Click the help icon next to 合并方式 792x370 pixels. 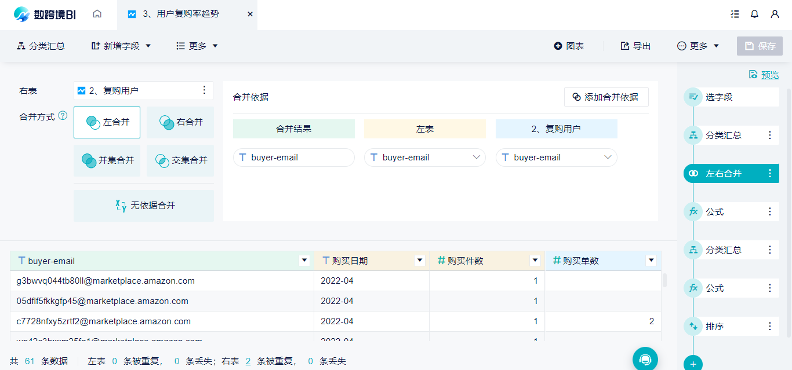click(x=63, y=116)
